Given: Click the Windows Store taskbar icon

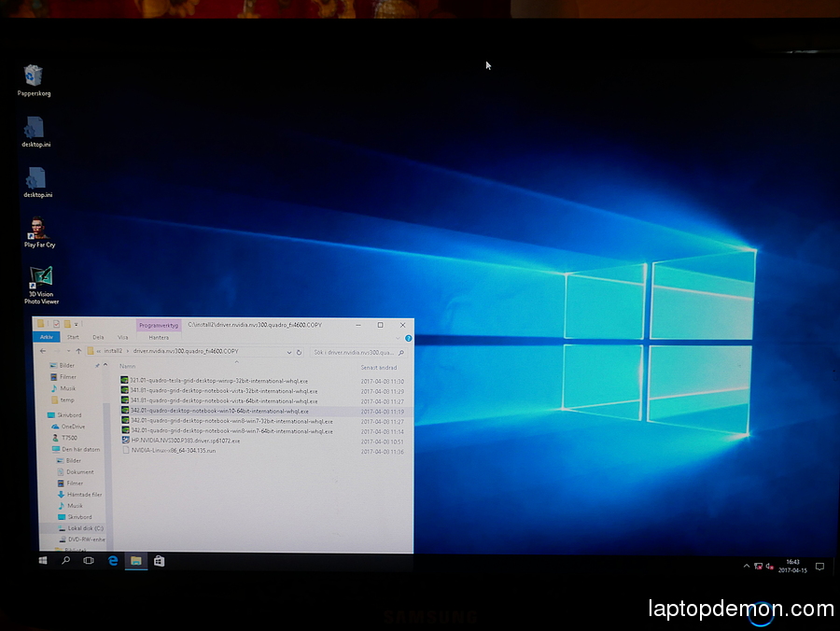Looking at the screenshot, I should tap(160, 561).
